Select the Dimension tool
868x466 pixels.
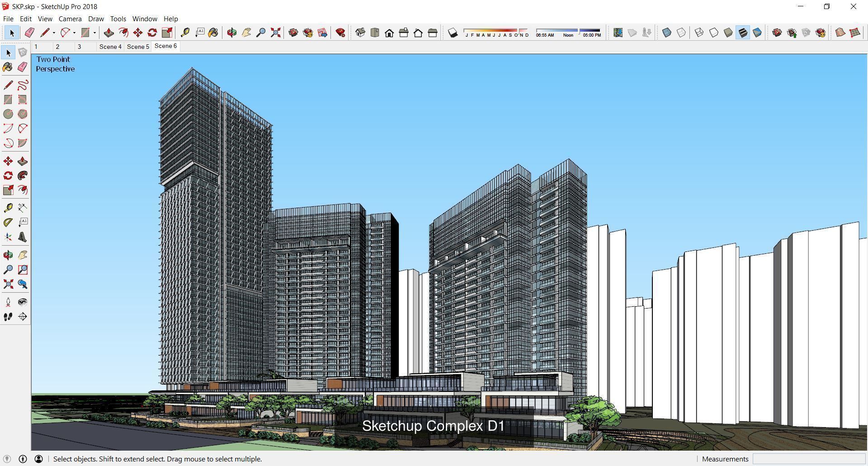click(x=23, y=208)
